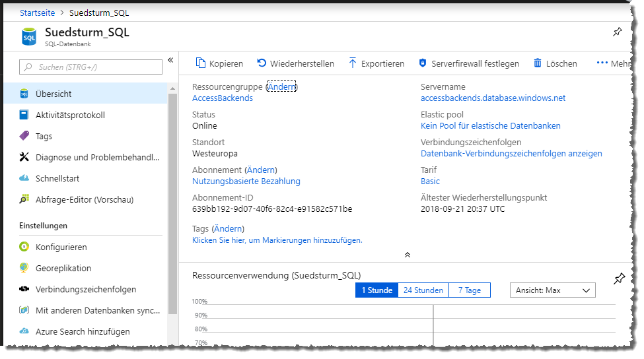Screen dimensions: 644x359
Task: Click the sidebar scrollbar up arrow
Action: (x=172, y=88)
